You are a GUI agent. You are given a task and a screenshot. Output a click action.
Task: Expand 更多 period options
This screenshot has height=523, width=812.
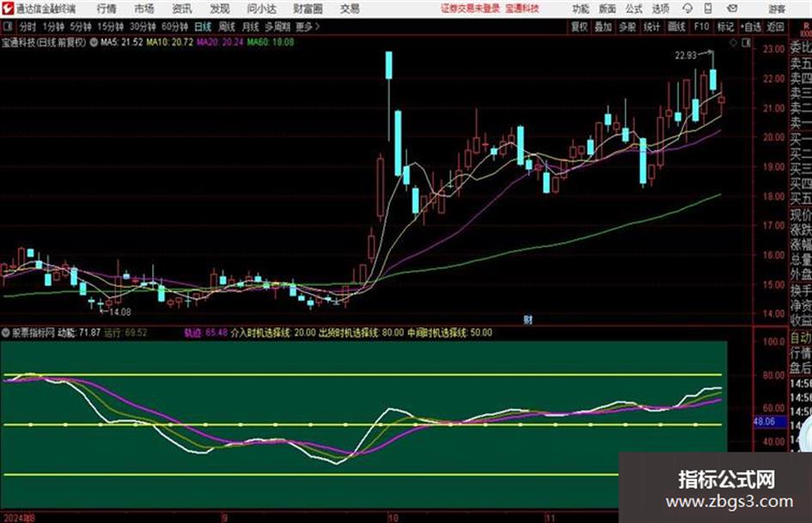[307, 27]
